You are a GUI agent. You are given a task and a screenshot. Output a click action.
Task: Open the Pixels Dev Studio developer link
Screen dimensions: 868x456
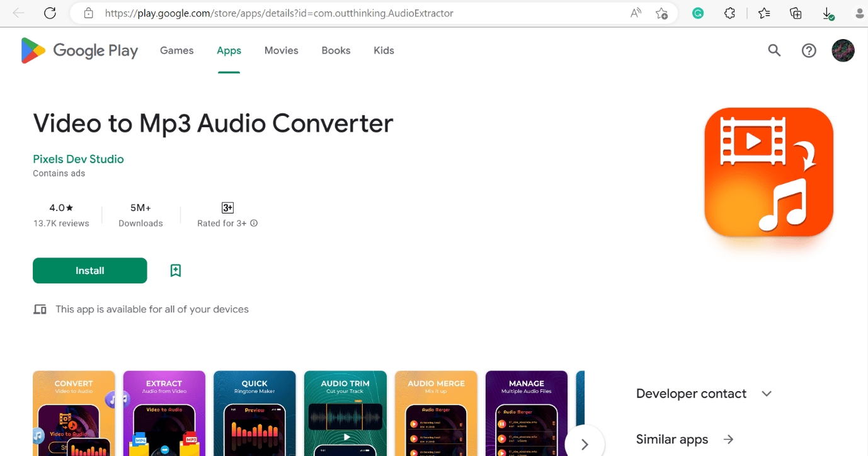[x=78, y=159]
